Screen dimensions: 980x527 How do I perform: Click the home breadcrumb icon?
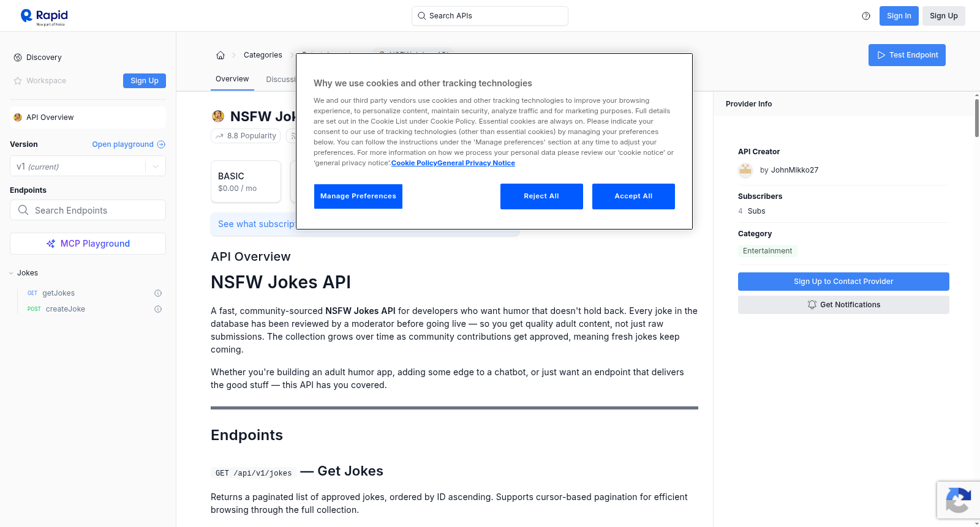221,55
